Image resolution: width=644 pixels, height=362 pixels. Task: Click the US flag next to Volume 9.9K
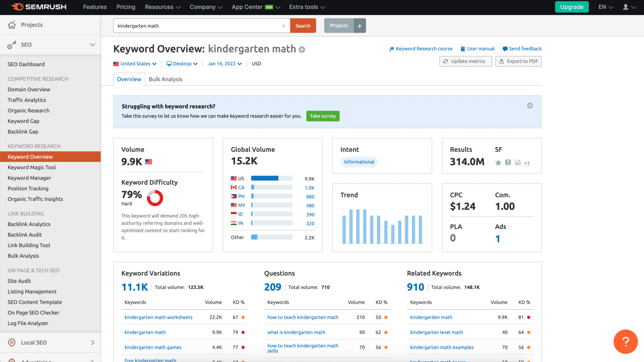tap(148, 162)
